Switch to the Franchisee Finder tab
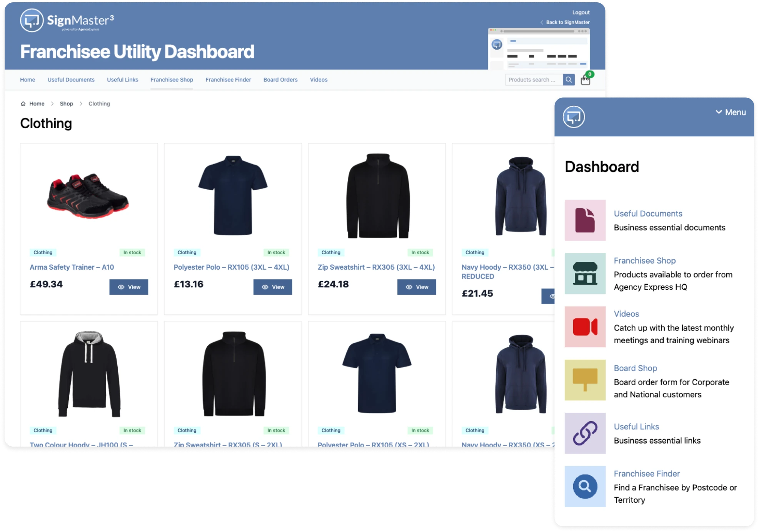The width and height of the screenshot is (759, 532). pos(228,80)
